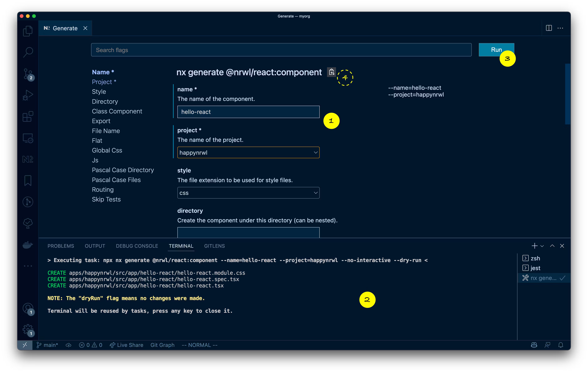Open the Docker view icon
The image size is (588, 373).
pos(28,245)
